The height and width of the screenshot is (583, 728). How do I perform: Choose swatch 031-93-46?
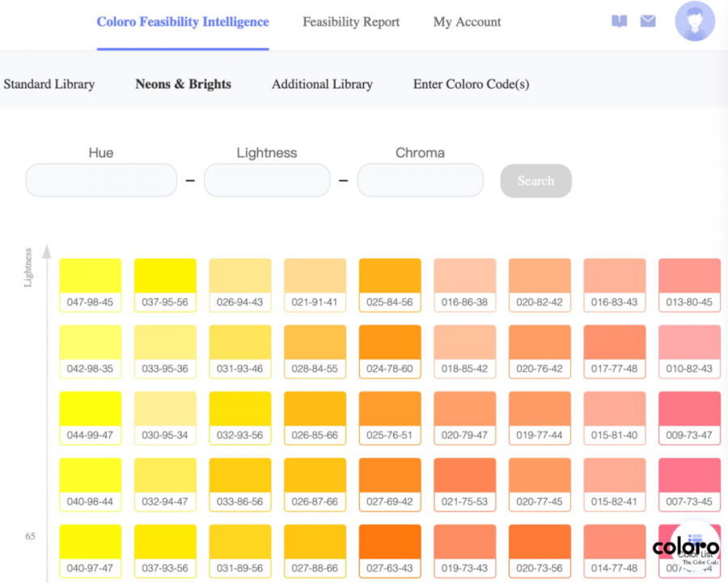pyautogui.click(x=240, y=352)
